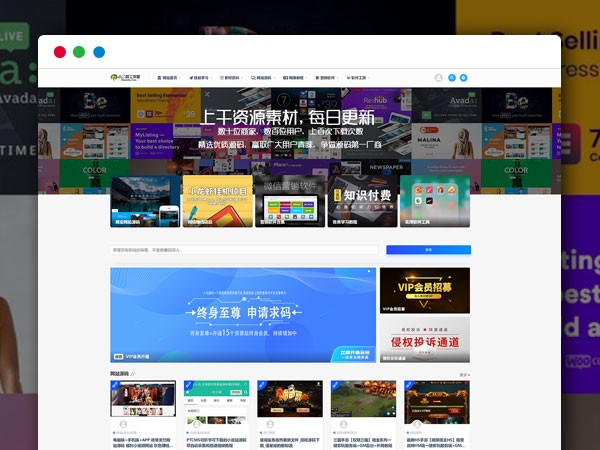The height and width of the screenshot is (450, 600).
Task: Open the user avatar icon in header
Action: coord(438,77)
